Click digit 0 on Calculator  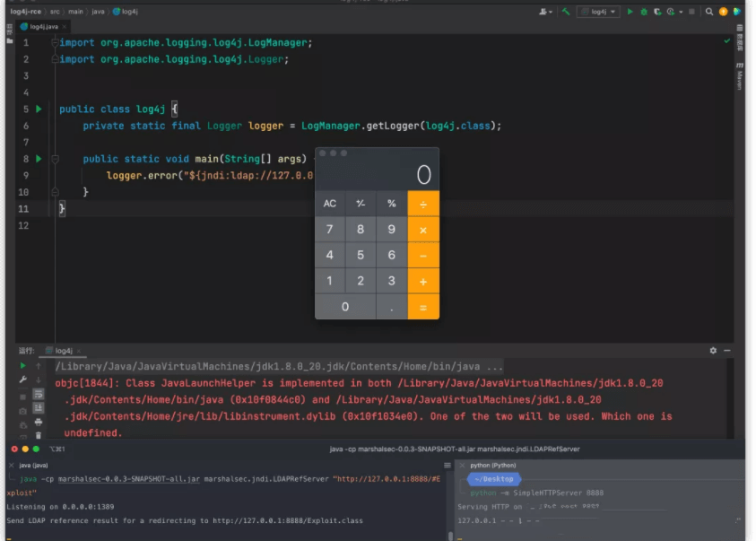(x=345, y=307)
